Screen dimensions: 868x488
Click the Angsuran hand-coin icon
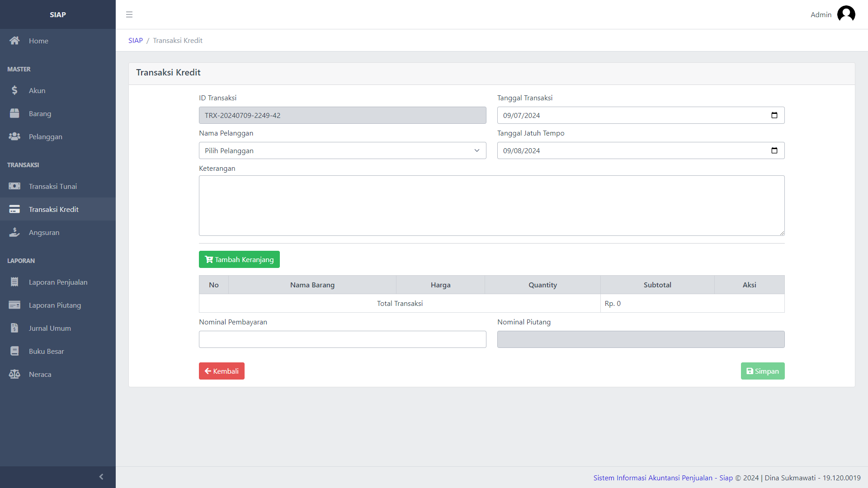click(14, 232)
